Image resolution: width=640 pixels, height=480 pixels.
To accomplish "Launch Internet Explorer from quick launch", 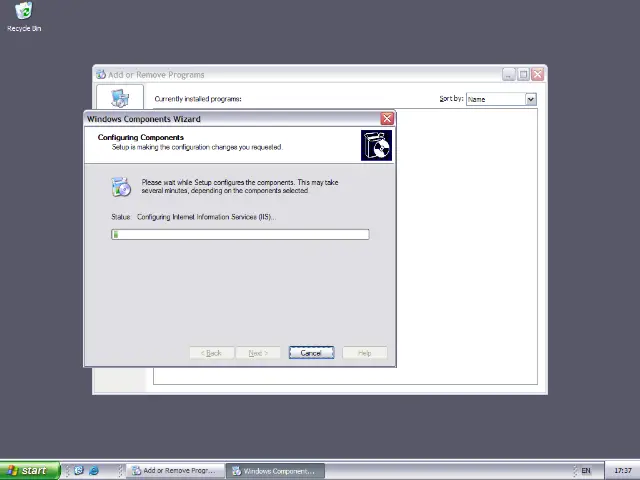I will coord(94,470).
